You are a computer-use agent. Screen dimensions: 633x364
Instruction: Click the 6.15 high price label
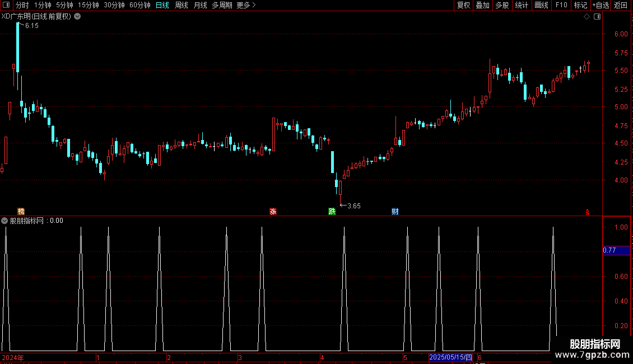31,25
